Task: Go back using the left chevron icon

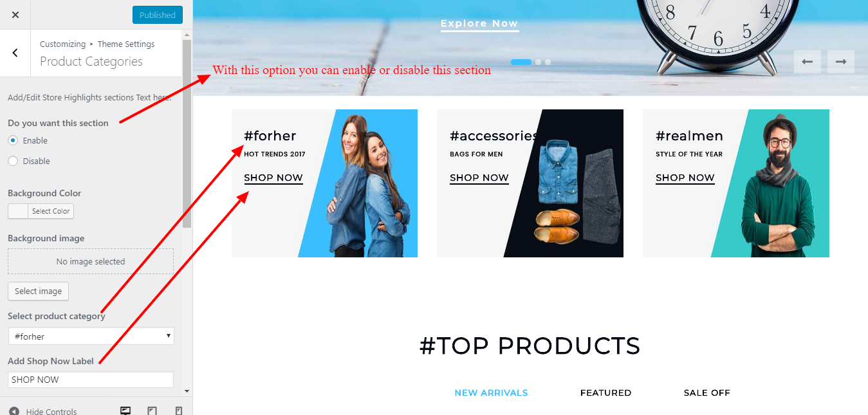Action: 15,53
